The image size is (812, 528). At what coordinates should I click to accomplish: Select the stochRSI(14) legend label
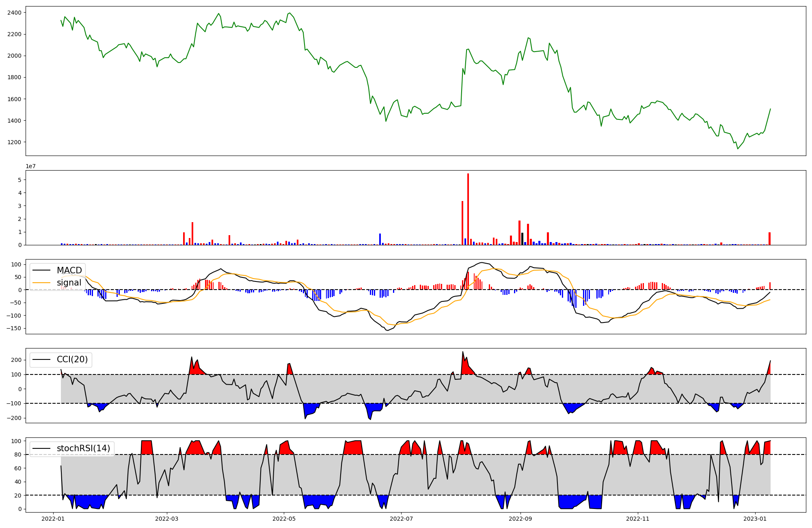(x=83, y=448)
